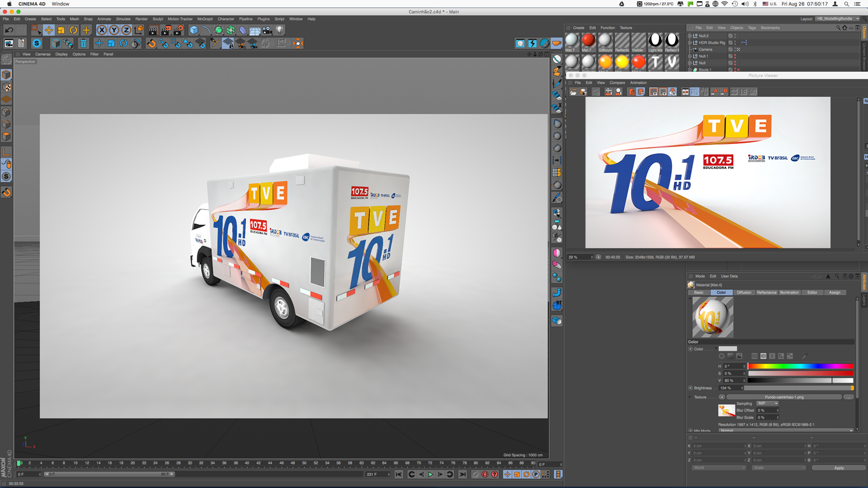Click the Cube primitive icon
Screen dimensions: 868x488
coord(194,30)
